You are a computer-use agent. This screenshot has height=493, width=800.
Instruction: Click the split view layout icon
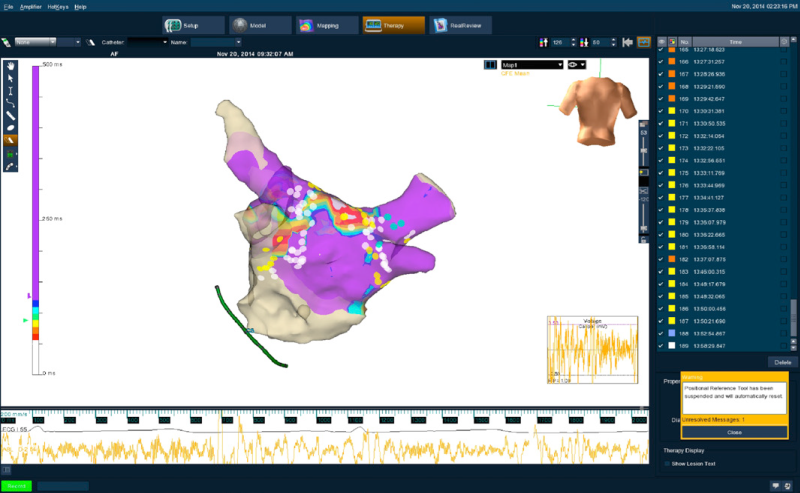490,65
